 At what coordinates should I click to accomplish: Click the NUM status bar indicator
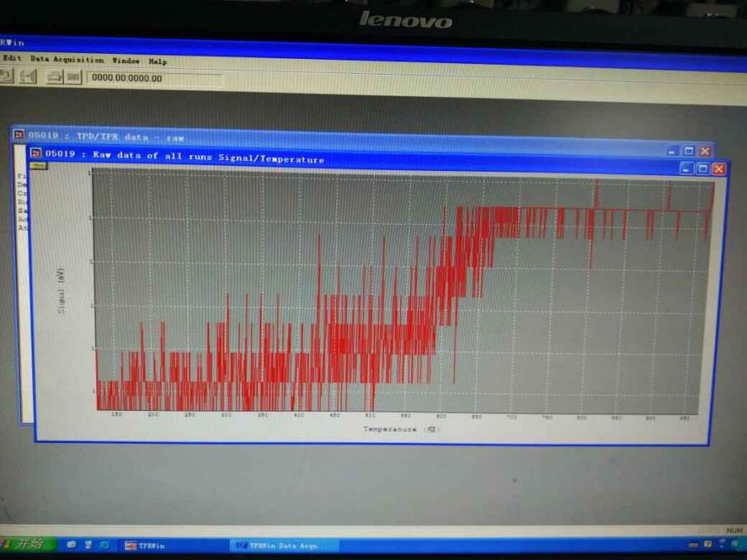pyautogui.click(x=735, y=530)
